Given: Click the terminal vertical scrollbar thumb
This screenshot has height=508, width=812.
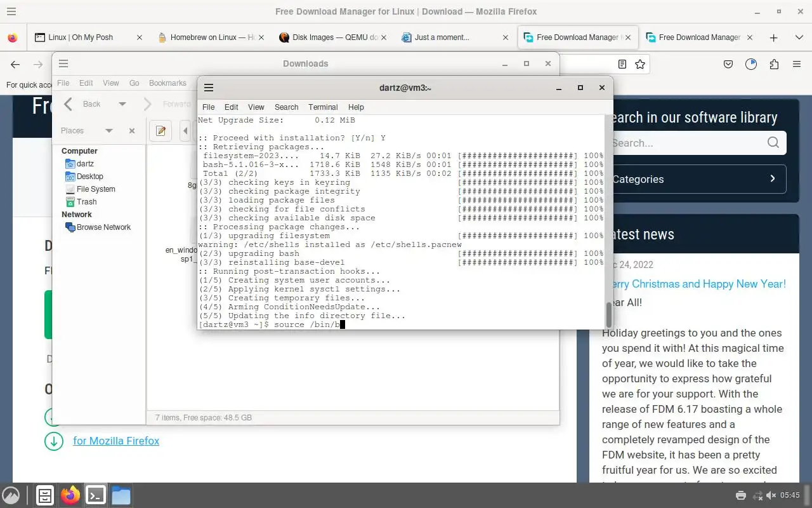Looking at the screenshot, I should coord(609,315).
